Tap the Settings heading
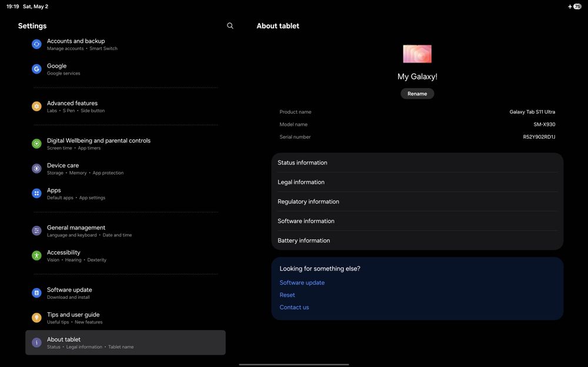Viewport: 588px width, 367px height. [32, 26]
